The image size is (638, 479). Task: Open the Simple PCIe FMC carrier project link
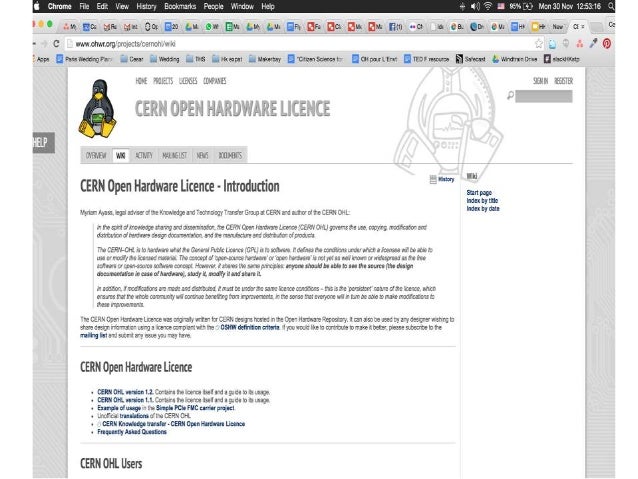(195, 408)
